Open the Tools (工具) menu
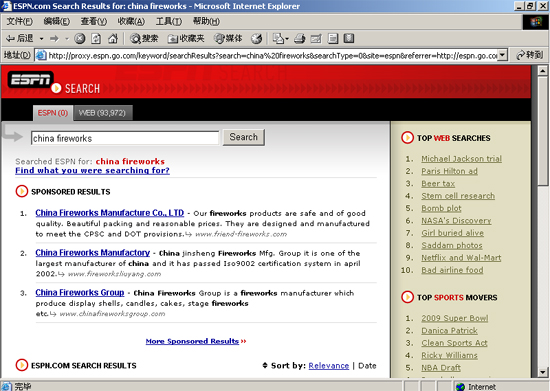Viewport: 550px width, 391px height. [169, 22]
